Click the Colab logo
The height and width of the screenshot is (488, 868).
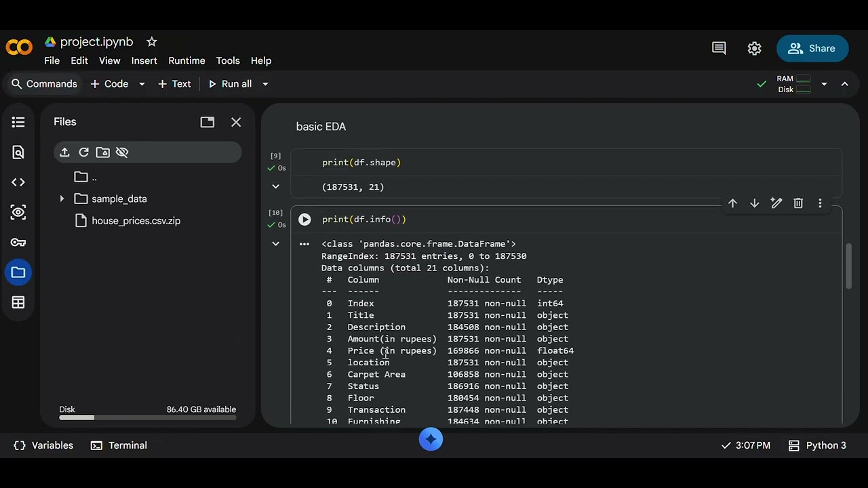(x=19, y=47)
